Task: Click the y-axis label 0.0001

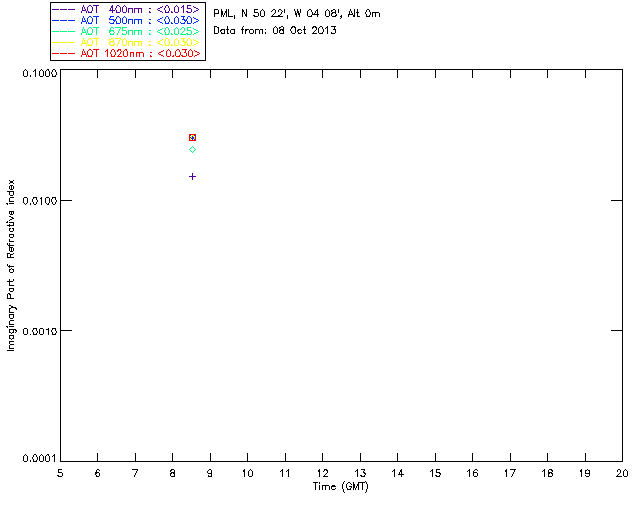Action: point(40,459)
